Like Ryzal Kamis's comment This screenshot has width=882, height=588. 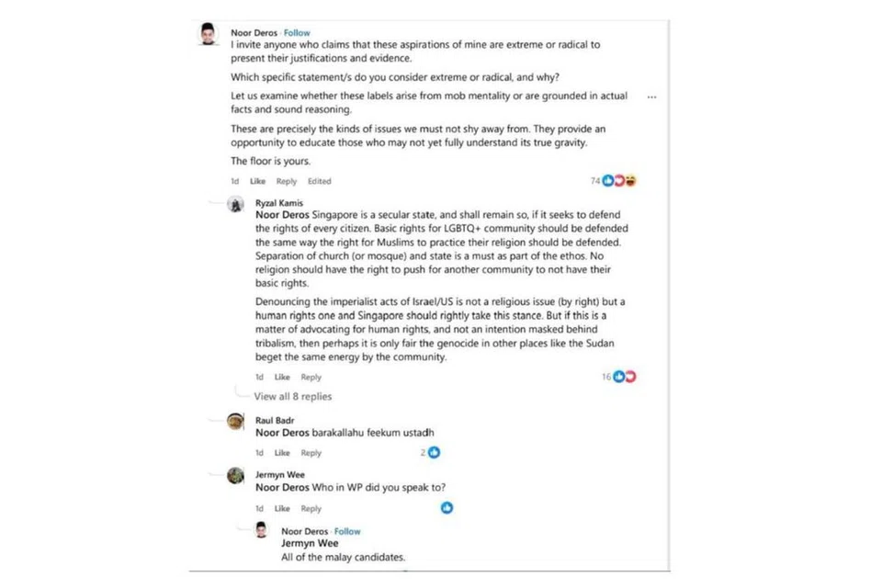(x=282, y=377)
